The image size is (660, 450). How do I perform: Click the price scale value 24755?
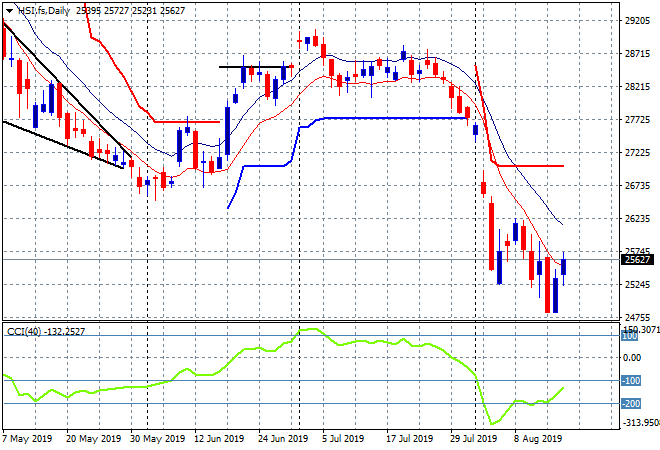(637, 318)
